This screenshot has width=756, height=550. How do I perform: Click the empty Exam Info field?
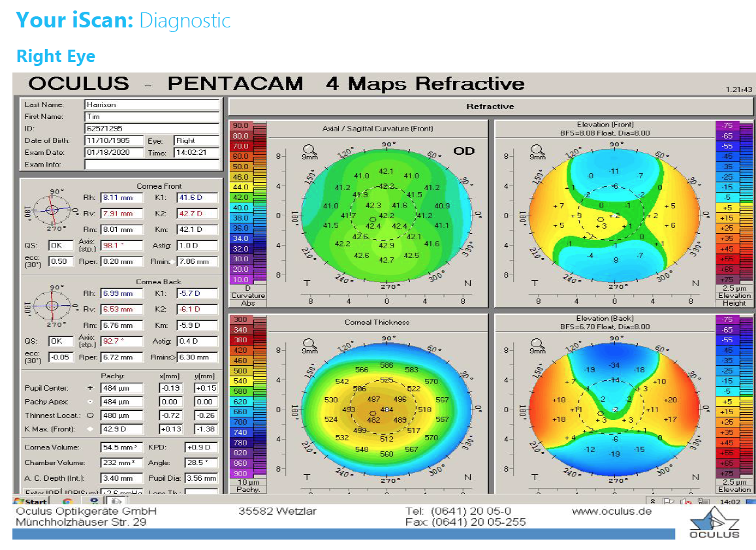[x=151, y=165]
